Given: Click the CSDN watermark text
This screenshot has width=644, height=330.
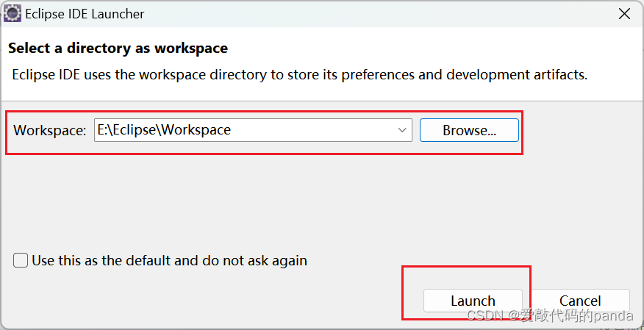Looking at the screenshot, I should (x=550, y=315).
